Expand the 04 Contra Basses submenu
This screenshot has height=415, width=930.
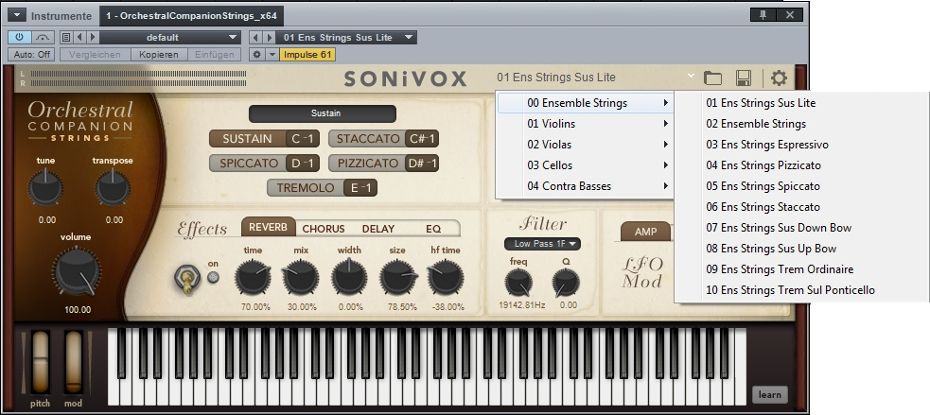click(x=585, y=186)
